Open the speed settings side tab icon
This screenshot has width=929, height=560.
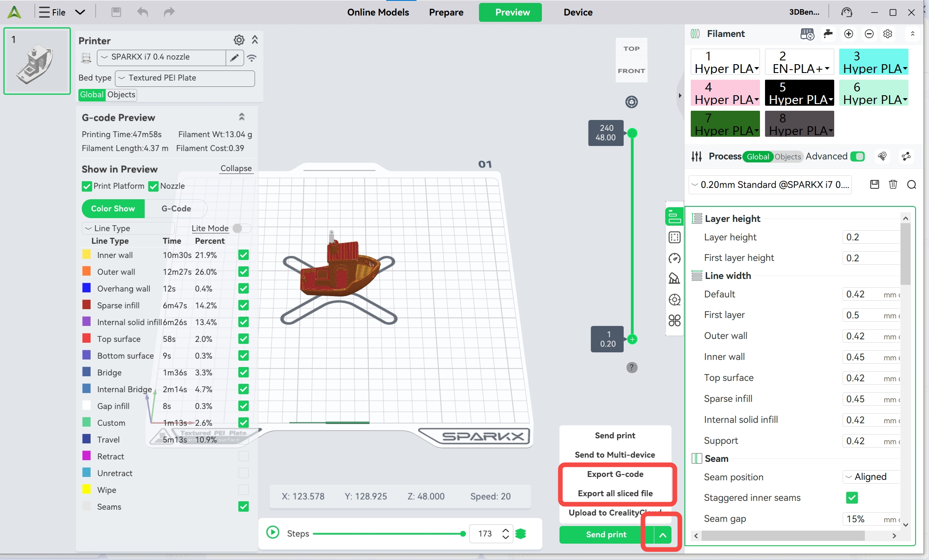(674, 258)
